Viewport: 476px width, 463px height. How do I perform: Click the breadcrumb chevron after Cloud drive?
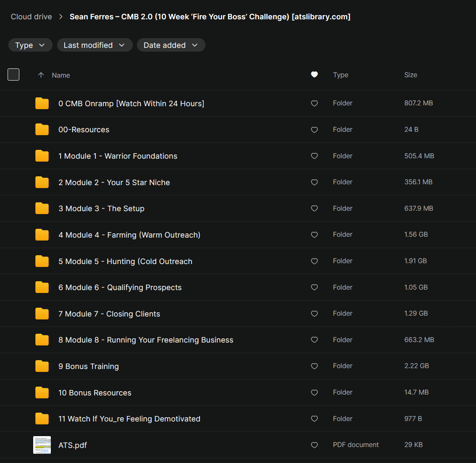tap(61, 17)
